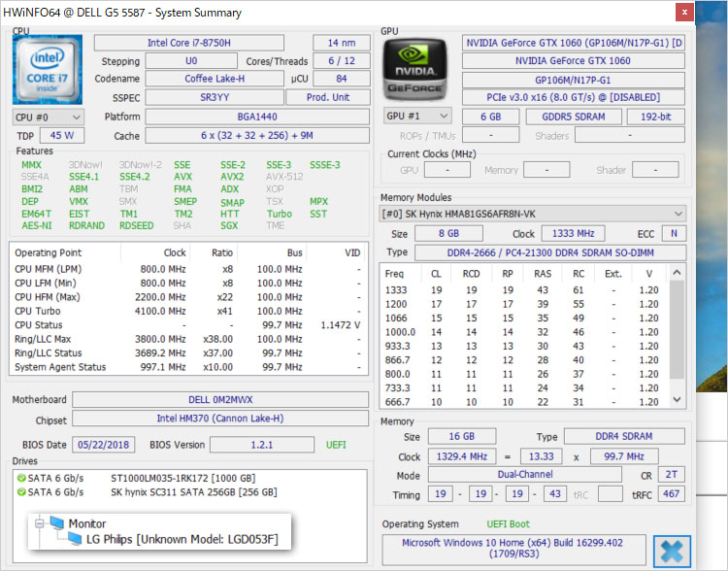Click the Intel Core i7 logo image
Screen dimensions: 728x571
[48, 69]
